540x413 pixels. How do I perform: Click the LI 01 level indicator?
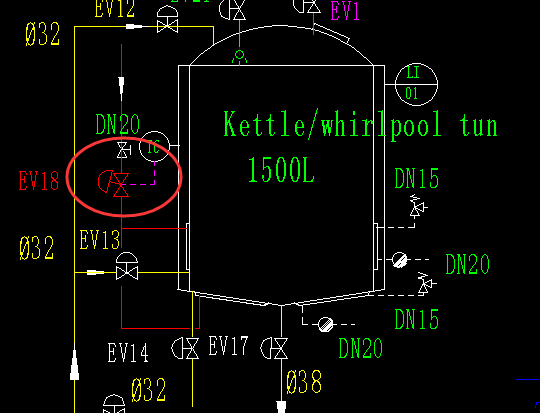[x=416, y=84]
